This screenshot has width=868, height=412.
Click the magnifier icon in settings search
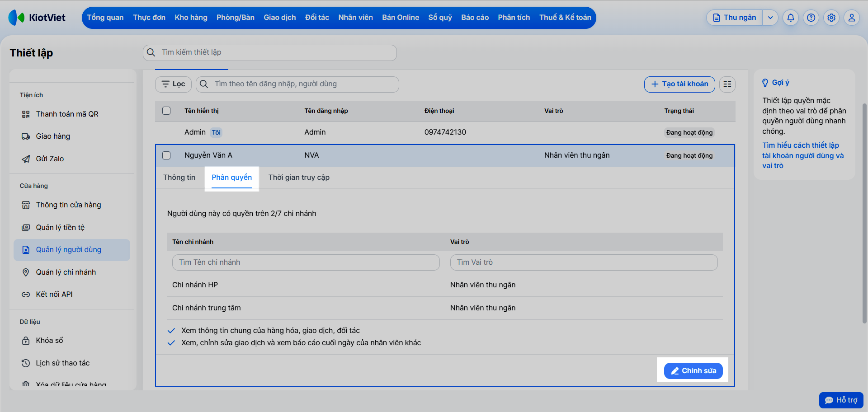pyautogui.click(x=151, y=52)
